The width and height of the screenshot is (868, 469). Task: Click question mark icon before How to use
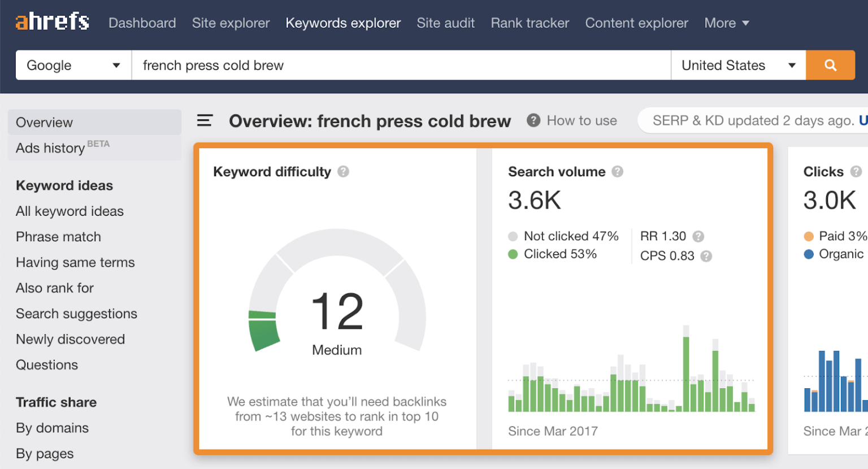pyautogui.click(x=533, y=120)
